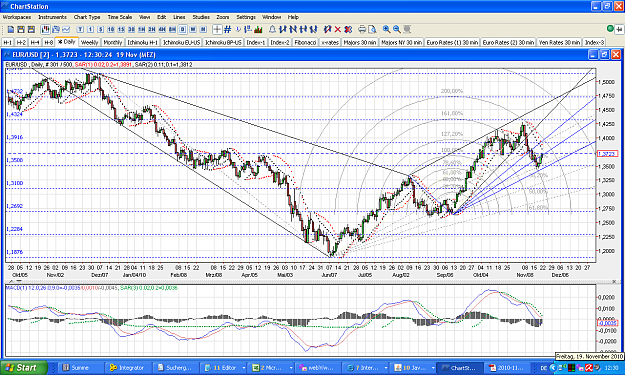Switch to the Yen Rates 30 min tab
This screenshot has height=375, width=625.
click(559, 42)
